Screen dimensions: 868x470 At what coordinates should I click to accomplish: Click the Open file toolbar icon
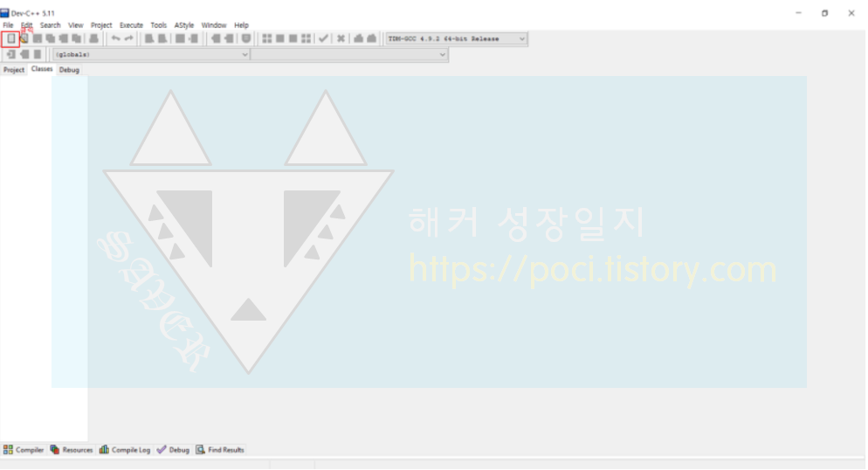click(24, 38)
